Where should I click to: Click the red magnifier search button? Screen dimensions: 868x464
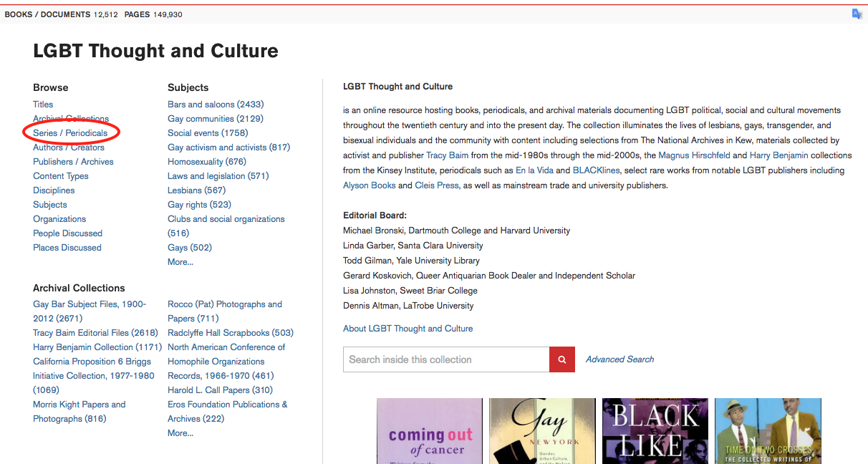562,359
